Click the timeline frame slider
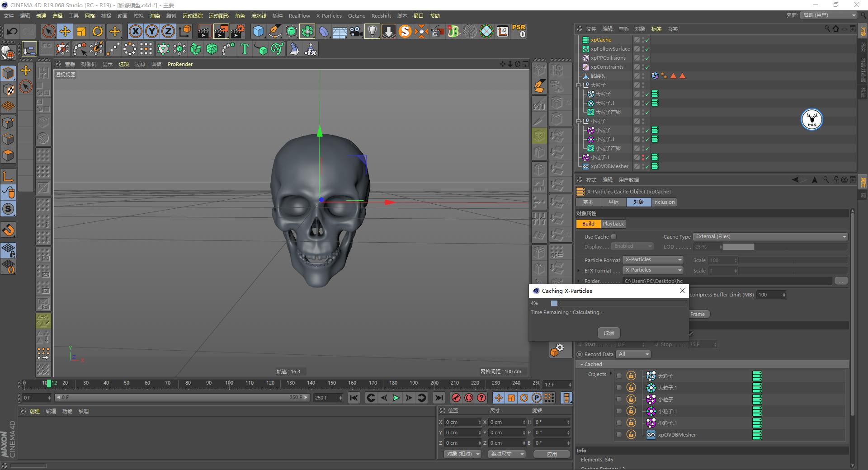 (x=48, y=384)
